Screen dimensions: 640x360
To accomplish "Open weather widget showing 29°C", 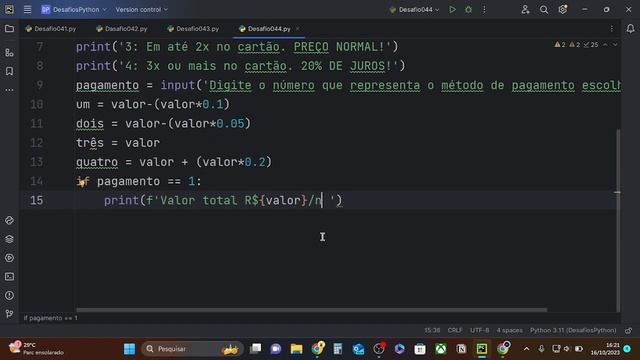I will pyautogui.click(x=36, y=349).
